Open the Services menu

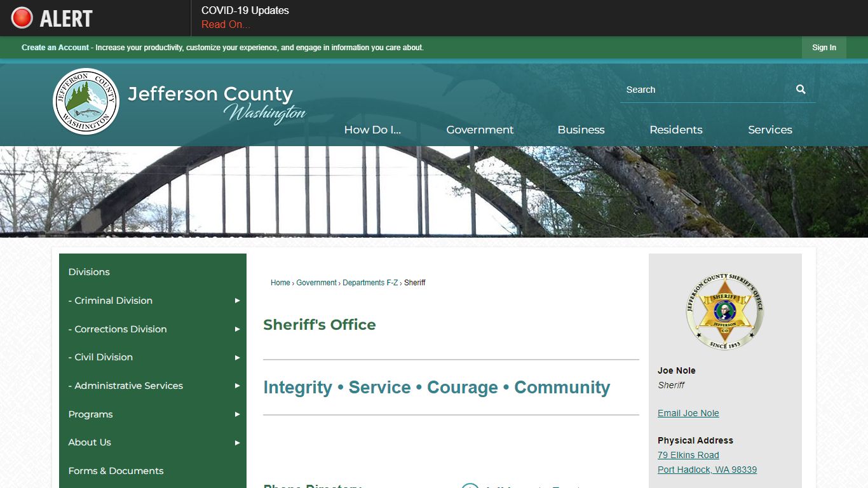coord(770,130)
